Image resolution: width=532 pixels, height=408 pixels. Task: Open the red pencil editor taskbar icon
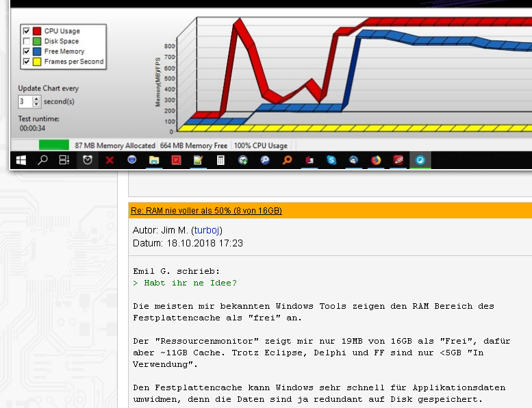pyautogui.click(x=398, y=160)
